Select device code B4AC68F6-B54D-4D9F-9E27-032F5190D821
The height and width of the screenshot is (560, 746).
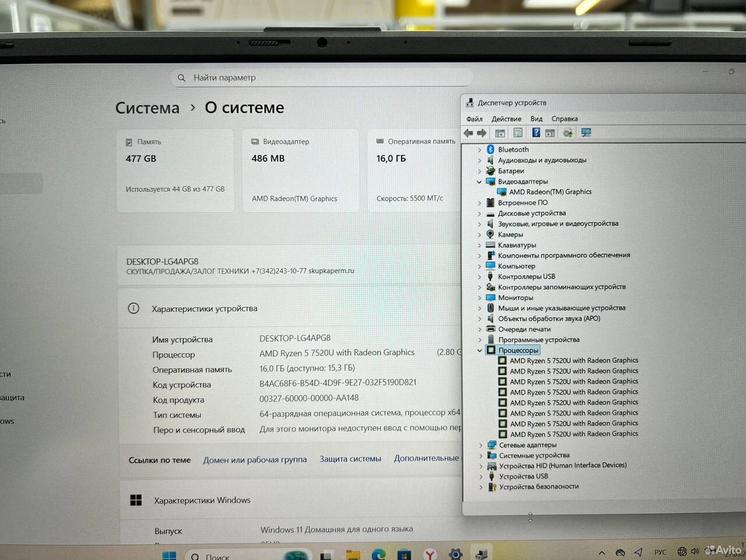[338, 383]
